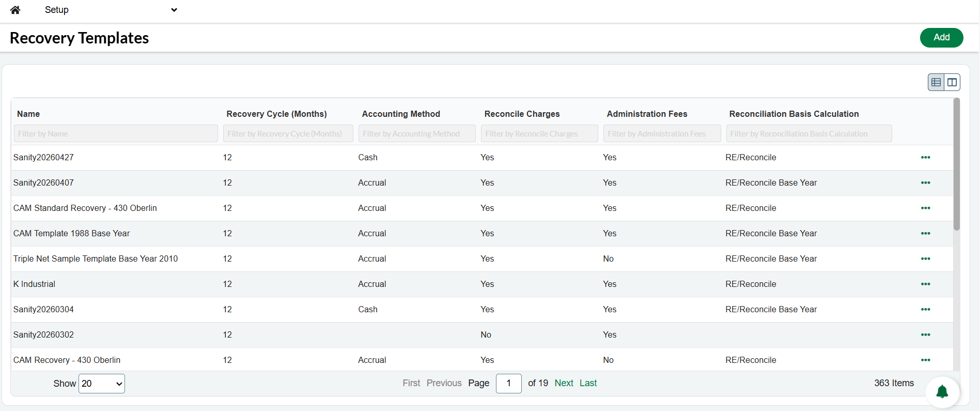Image resolution: width=980 pixels, height=411 pixels.
Task: Click the Previous page link
Action: point(444,383)
